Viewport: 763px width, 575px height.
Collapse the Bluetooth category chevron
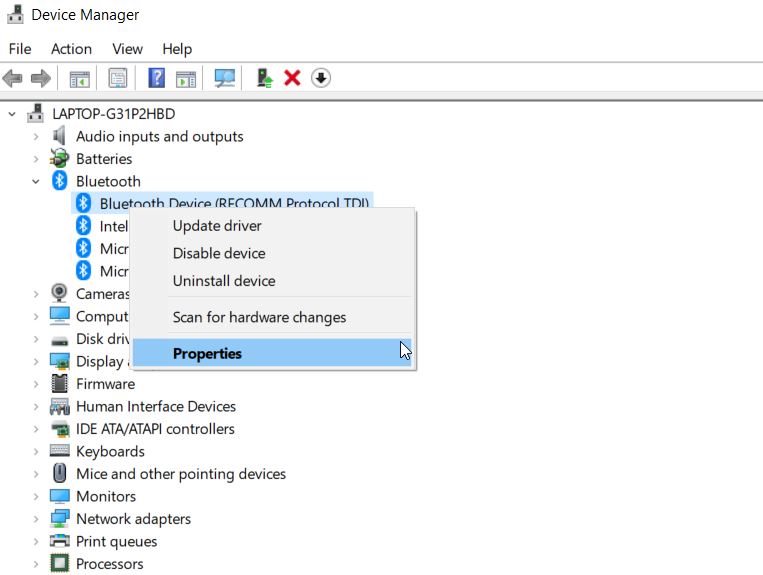pyautogui.click(x=36, y=181)
